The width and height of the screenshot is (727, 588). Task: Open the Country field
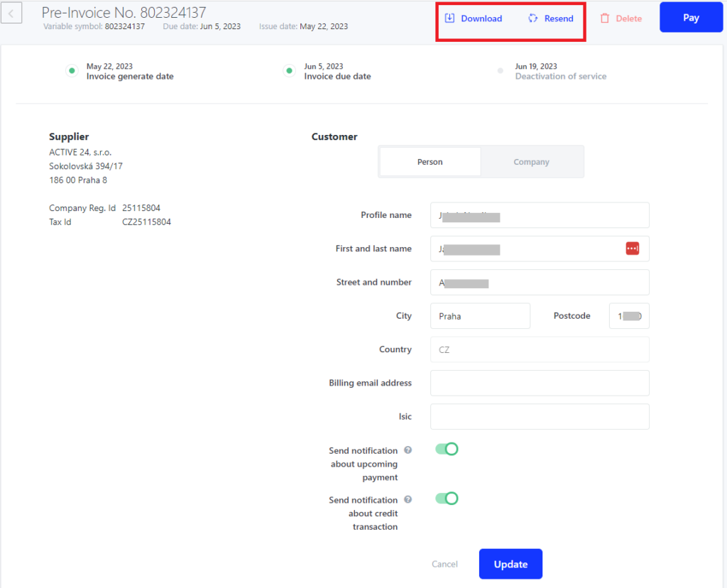pos(540,349)
